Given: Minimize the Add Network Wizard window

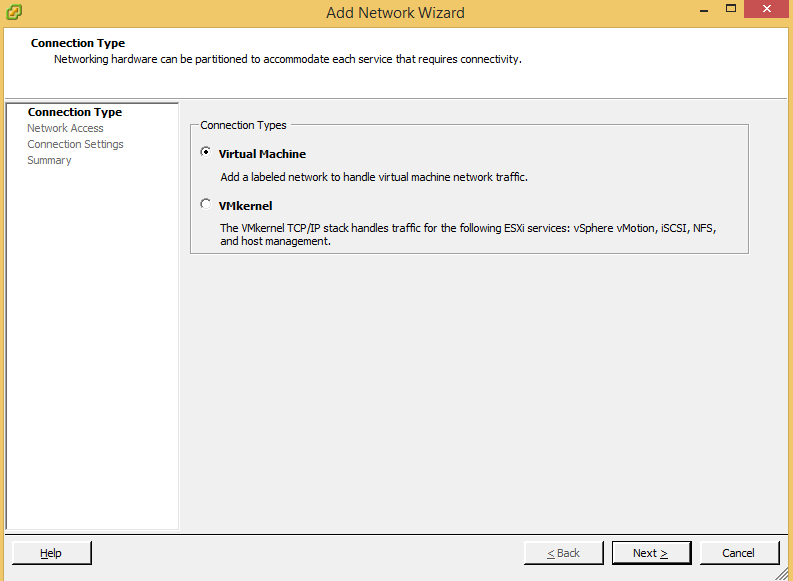Looking at the screenshot, I should point(704,10).
